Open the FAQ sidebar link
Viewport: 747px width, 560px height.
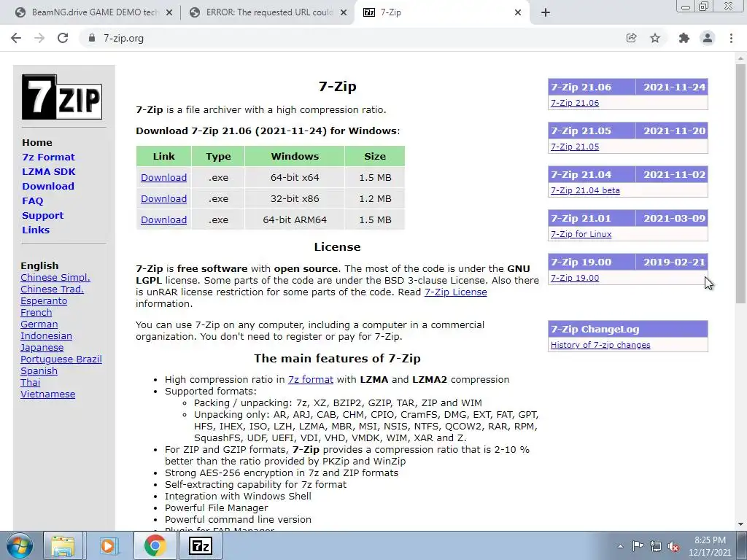(32, 201)
